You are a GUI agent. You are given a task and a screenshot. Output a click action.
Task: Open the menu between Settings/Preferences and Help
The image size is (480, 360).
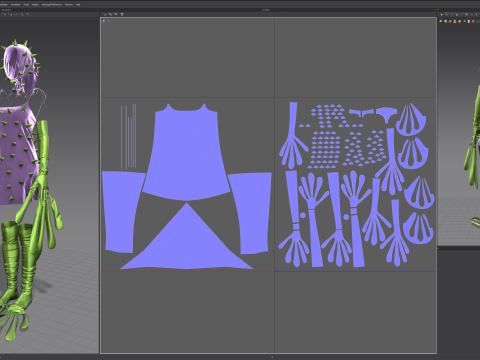pyautogui.click(x=69, y=4)
